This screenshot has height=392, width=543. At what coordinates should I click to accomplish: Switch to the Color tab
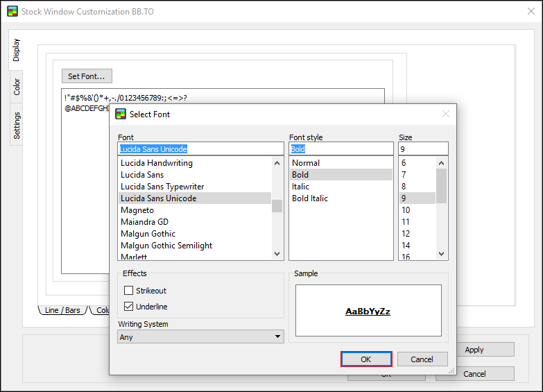(x=17, y=87)
